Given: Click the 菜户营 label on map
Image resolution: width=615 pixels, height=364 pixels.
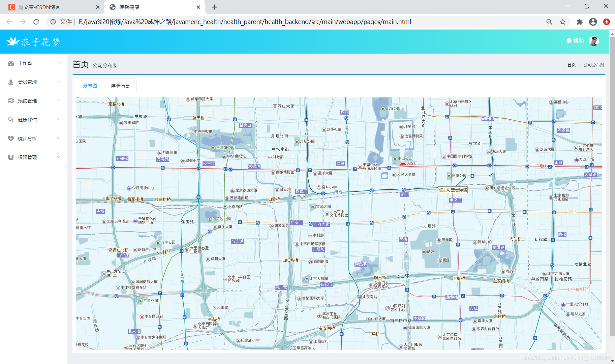Looking at the screenshot, I should point(281,287).
